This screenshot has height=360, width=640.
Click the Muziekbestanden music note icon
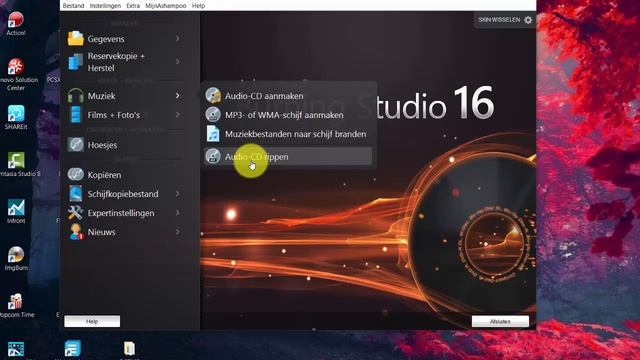(x=213, y=134)
